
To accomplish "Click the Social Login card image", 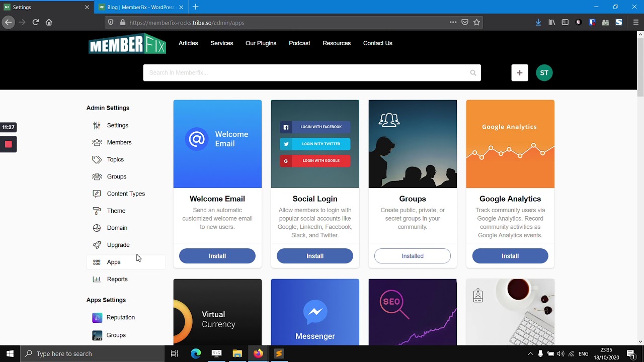I will [315, 144].
